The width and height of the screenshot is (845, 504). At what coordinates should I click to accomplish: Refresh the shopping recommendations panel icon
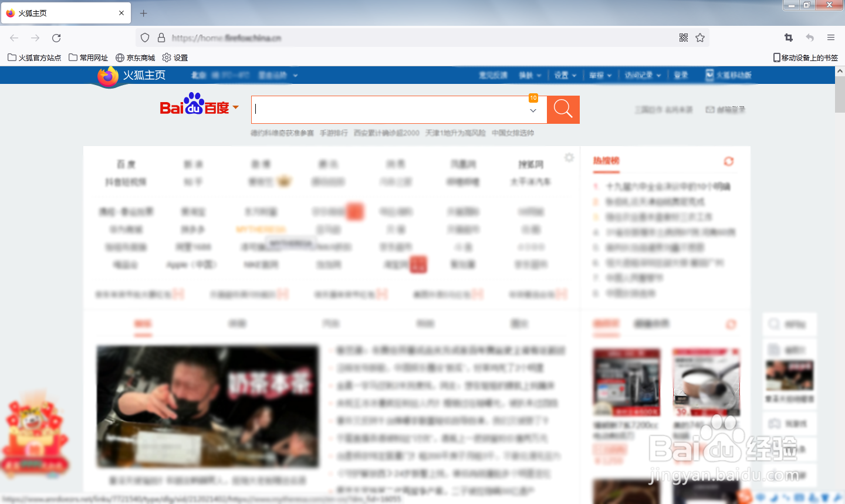pos(731,324)
